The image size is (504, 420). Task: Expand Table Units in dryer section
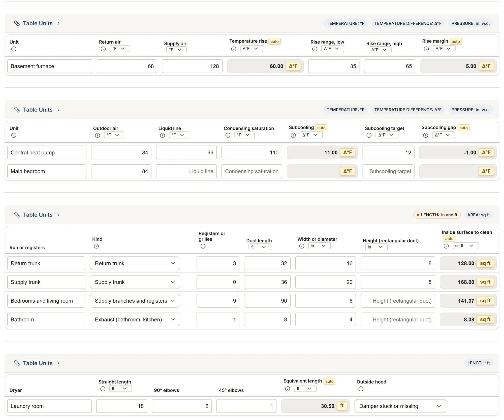(37, 363)
